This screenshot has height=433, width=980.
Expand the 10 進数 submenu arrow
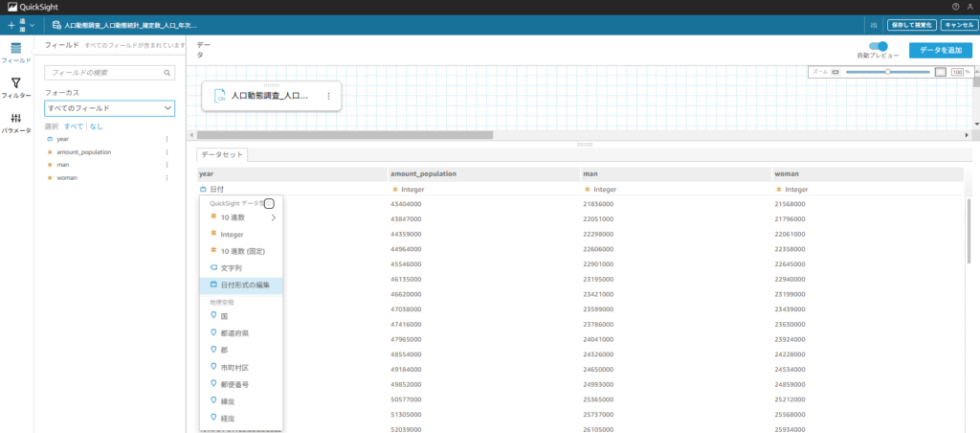tap(273, 217)
